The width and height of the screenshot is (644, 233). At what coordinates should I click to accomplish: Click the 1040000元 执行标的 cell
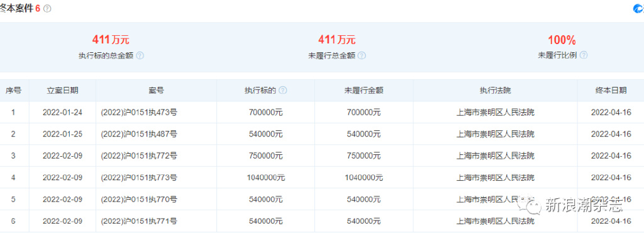(266, 178)
